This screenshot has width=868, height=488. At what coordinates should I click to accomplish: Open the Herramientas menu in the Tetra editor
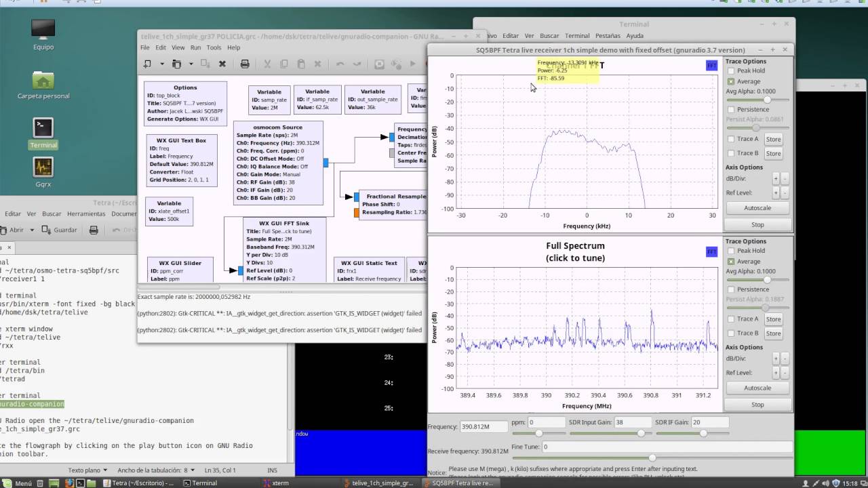tap(86, 213)
